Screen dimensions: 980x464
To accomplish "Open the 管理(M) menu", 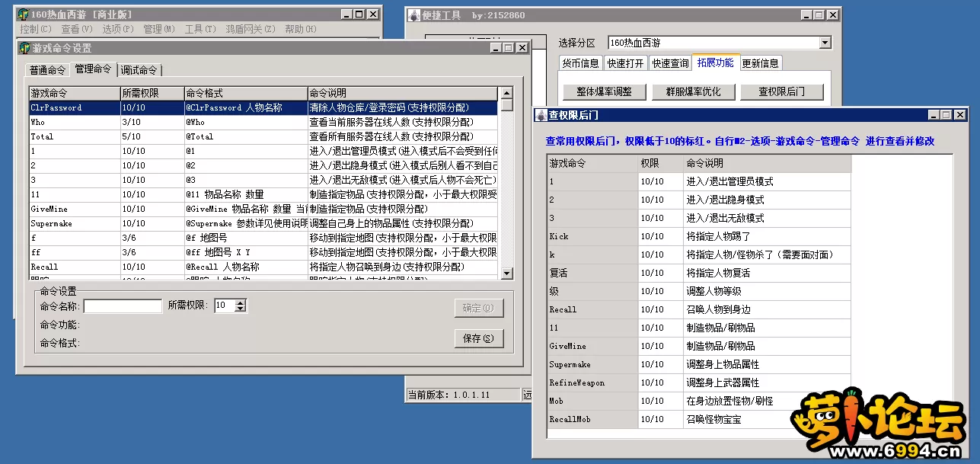I will tap(159, 29).
